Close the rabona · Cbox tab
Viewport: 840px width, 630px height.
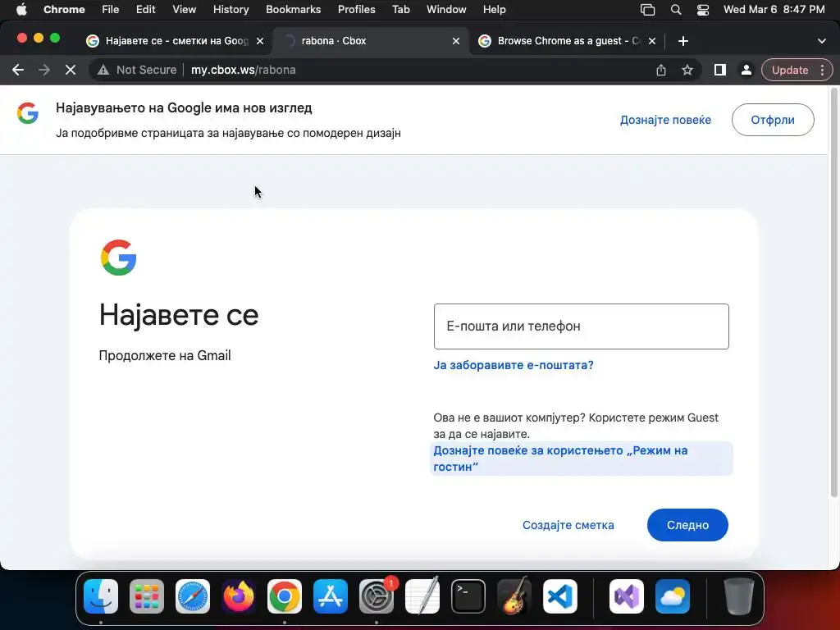click(456, 41)
